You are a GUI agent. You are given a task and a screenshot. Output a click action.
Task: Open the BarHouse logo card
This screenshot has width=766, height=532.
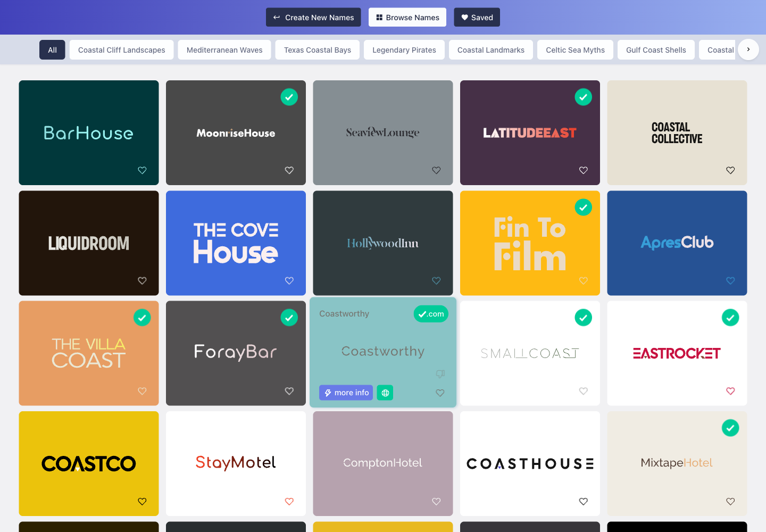coord(89,132)
